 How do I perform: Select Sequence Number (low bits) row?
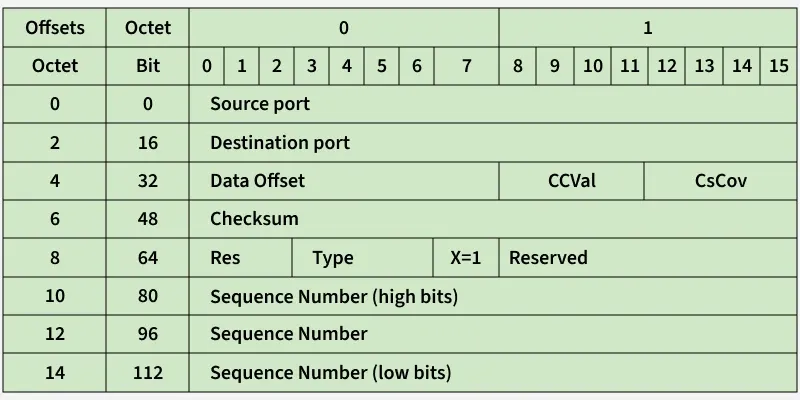tap(330, 373)
